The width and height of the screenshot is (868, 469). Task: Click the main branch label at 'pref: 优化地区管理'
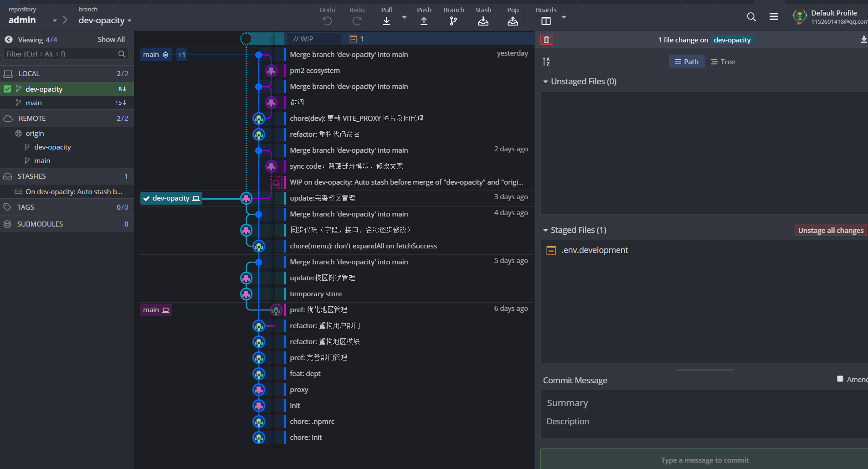click(x=156, y=310)
